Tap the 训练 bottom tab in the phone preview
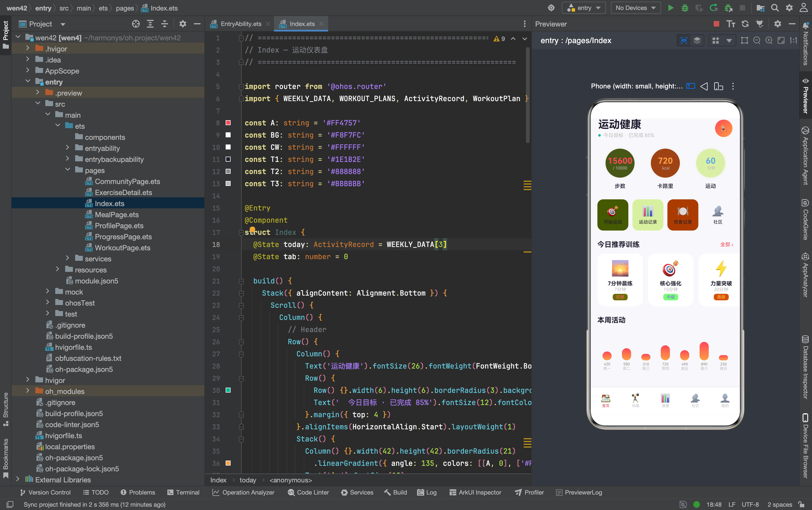Image resolution: width=812 pixels, height=510 pixels. coord(635,400)
